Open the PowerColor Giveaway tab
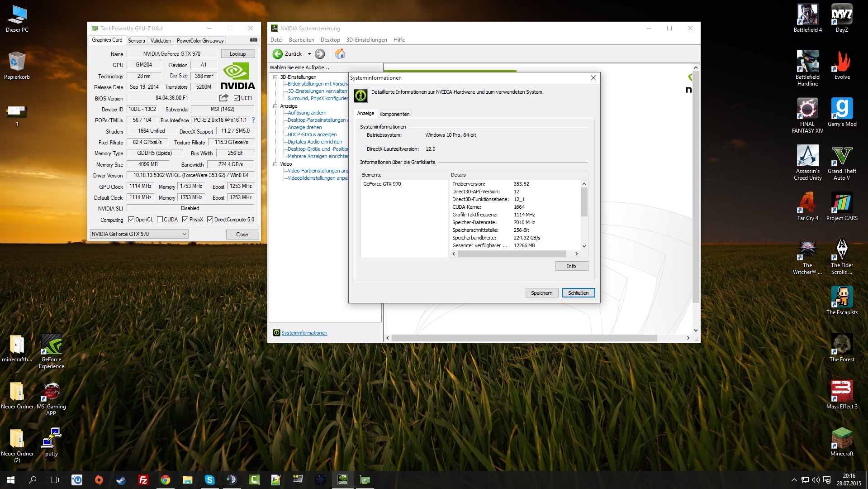Viewport: 868px width, 489px height. click(x=200, y=40)
